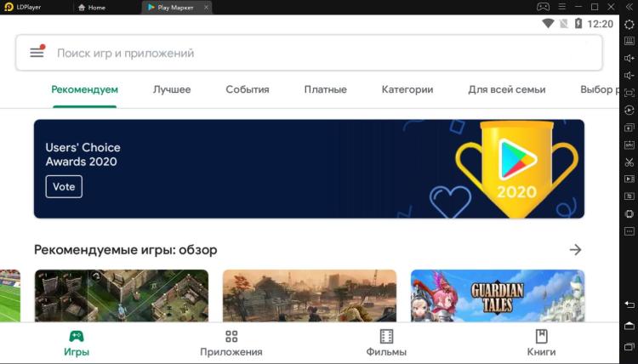Screen dimensions: 638x364
Task: Click the battery status icon
Action: click(x=578, y=23)
